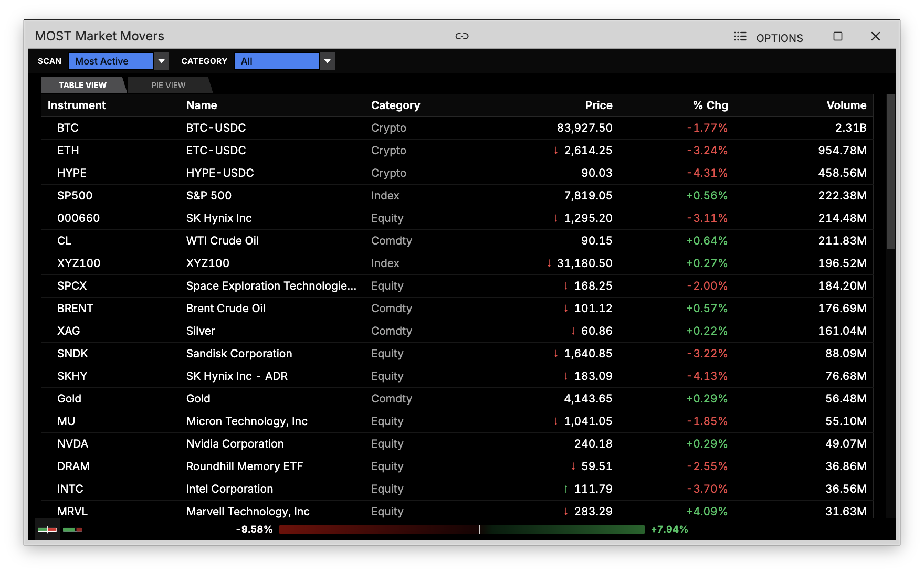The height and width of the screenshot is (573, 924).
Task: Click the Most Active scan field
Action: [x=111, y=61]
